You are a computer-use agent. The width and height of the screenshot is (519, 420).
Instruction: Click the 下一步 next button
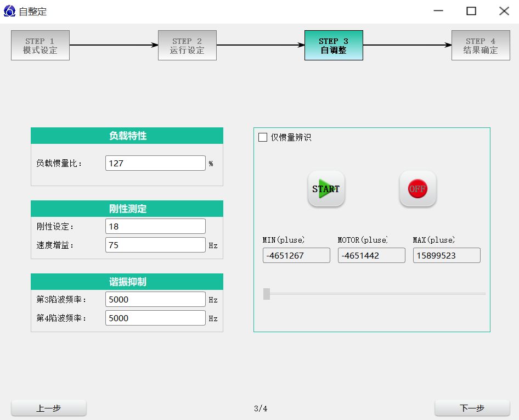pos(472,408)
